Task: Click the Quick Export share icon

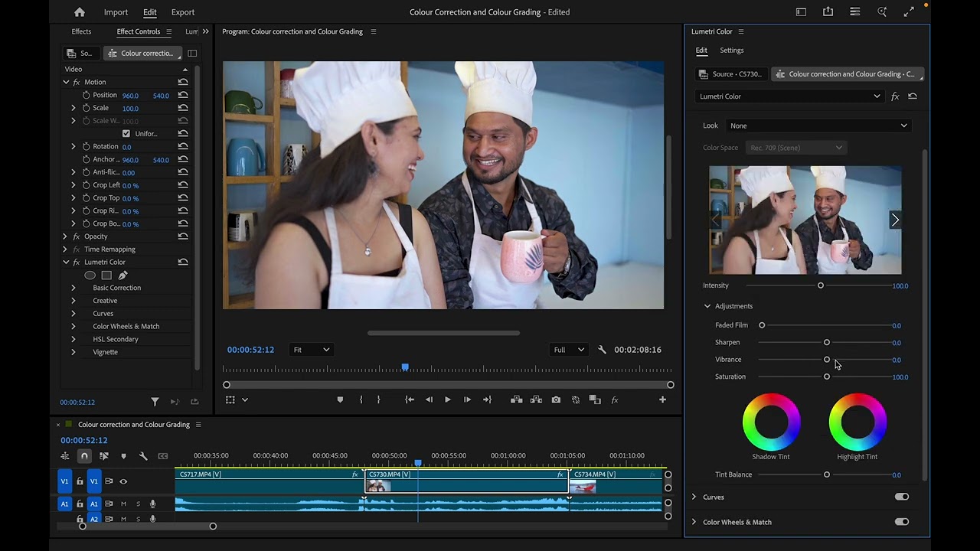Action: 828,12
